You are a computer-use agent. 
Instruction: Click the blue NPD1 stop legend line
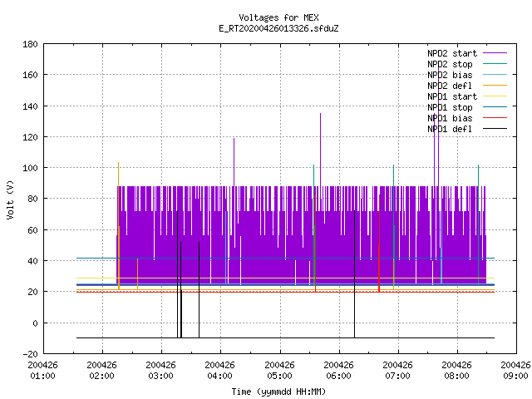tap(495, 107)
